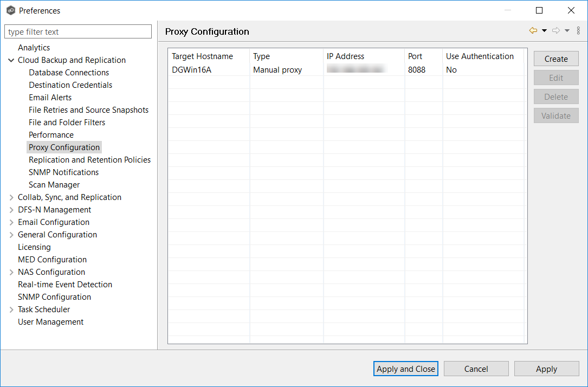Viewport: 588px width, 387px height.
Task: Open the three-dot view menu icon
Action: [x=578, y=31]
